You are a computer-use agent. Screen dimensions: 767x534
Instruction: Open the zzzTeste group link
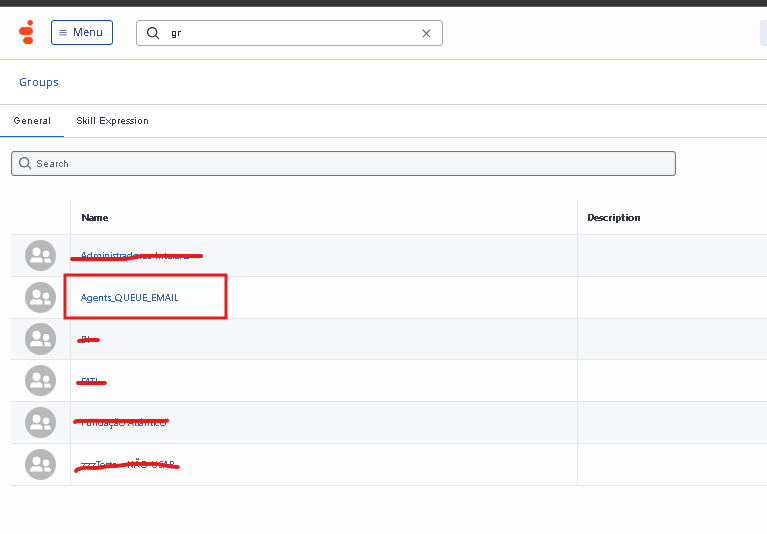click(127, 464)
